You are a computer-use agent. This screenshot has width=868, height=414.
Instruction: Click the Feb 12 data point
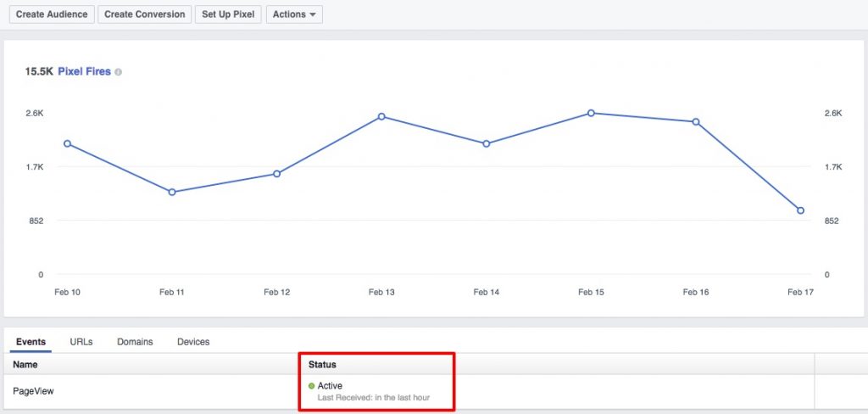click(x=277, y=173)
